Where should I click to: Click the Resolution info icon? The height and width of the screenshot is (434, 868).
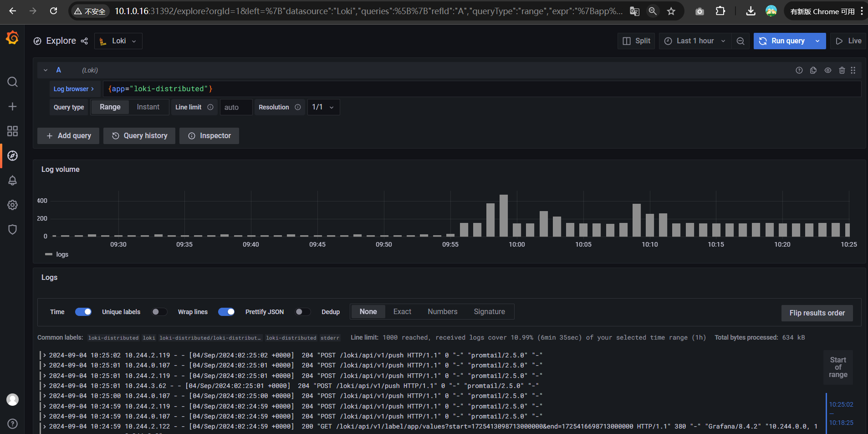tap(298, 107)
